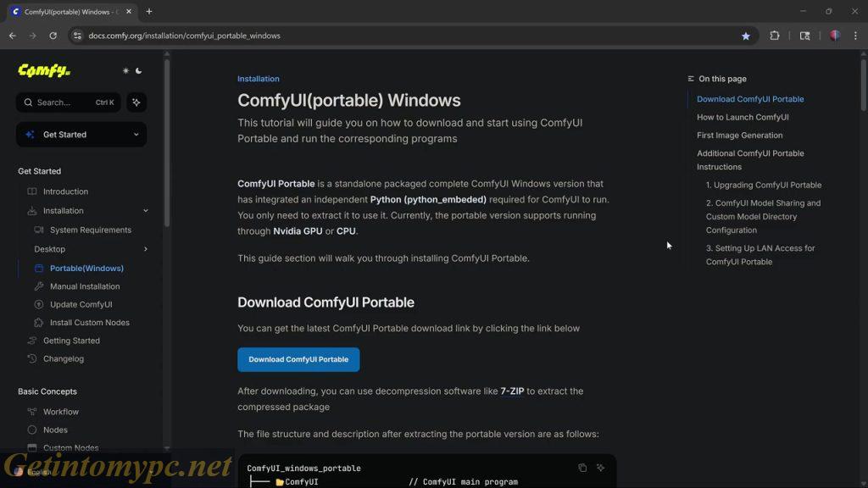Open Manual Installation page
This screenshot has height=488, width=868.
tap(85, 286)
